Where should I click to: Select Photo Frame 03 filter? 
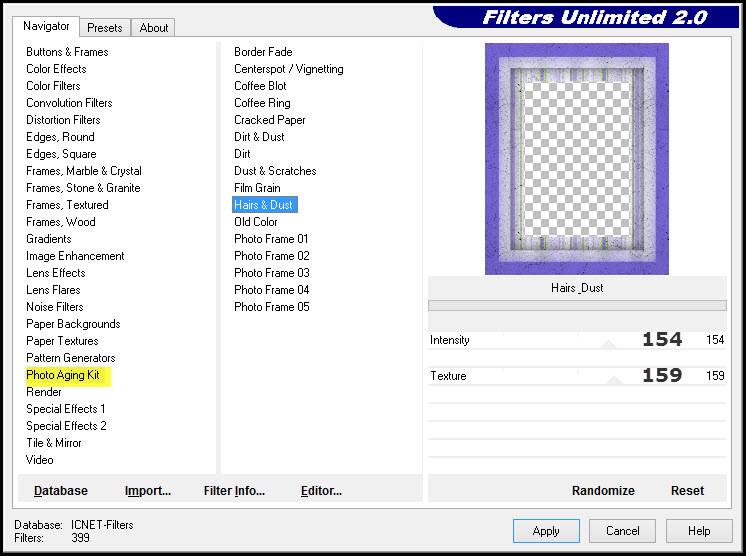[x=272, y=273]
